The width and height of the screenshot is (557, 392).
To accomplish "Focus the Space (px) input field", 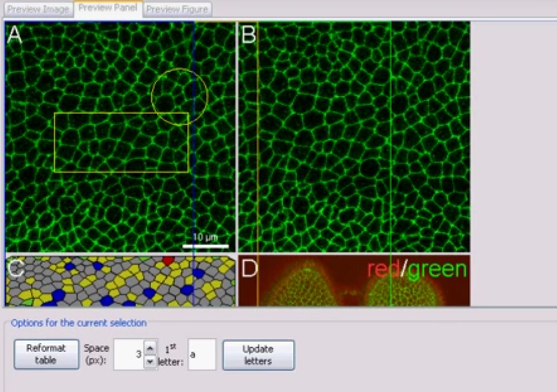I will pyautogui.click(x=129, y=354).
